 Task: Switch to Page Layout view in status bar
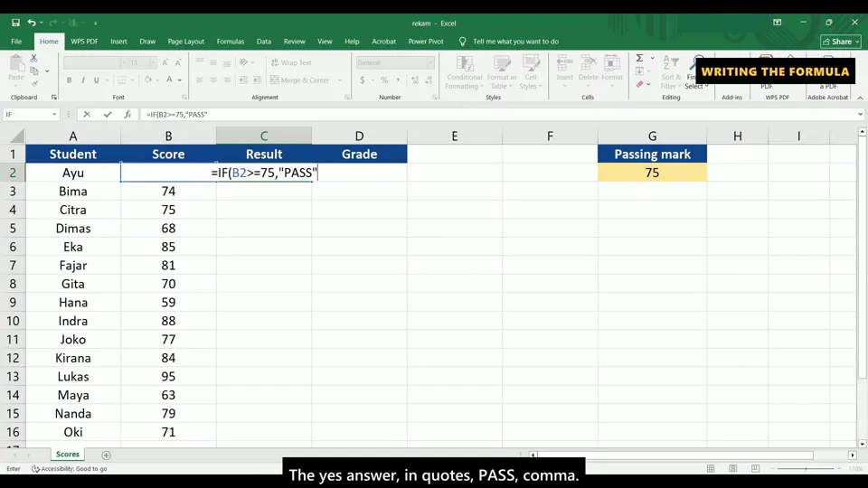(733, 469)
